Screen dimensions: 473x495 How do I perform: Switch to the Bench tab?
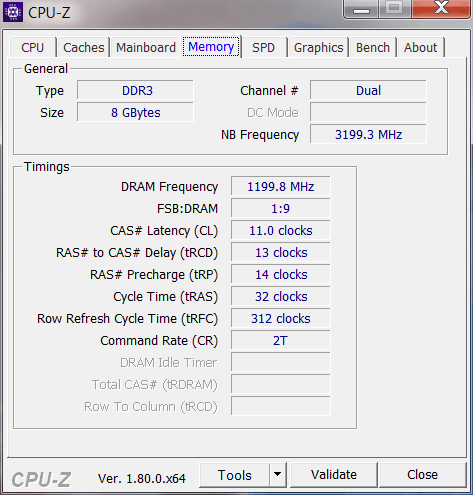pos(373,47)
